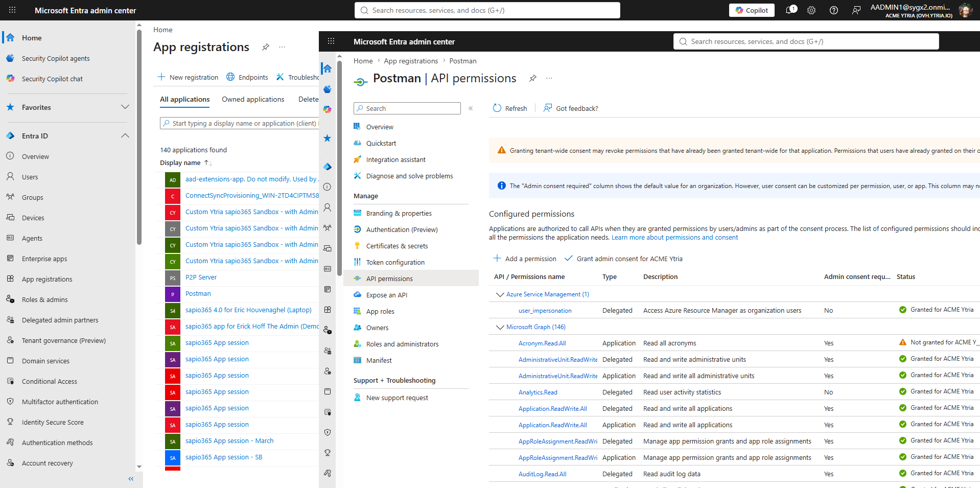Open the Learn more about permissions and consent link
The width and height of the screenshot is (980, 488).
coord(674,238)
